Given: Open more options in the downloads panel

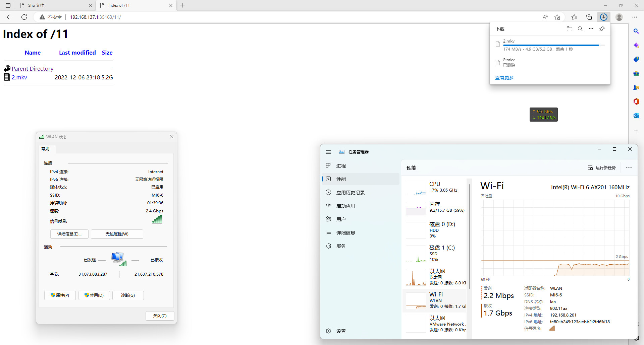Looking at the screenshot, I should [x=591, y=29].
